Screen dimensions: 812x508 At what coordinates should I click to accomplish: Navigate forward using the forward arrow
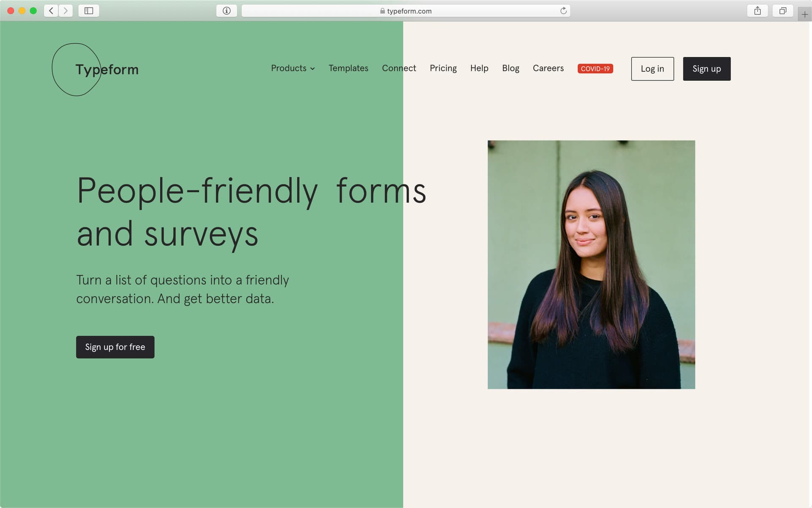coord(66,11)
